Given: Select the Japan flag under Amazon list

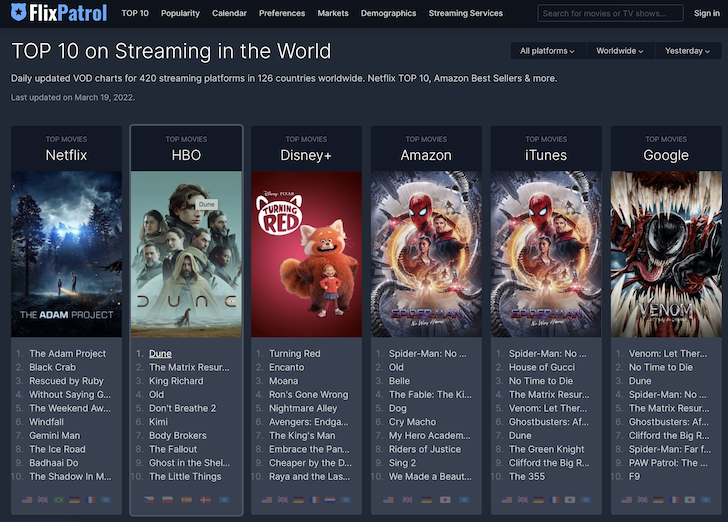Looking at the screenshot, I should click(445, 500).
